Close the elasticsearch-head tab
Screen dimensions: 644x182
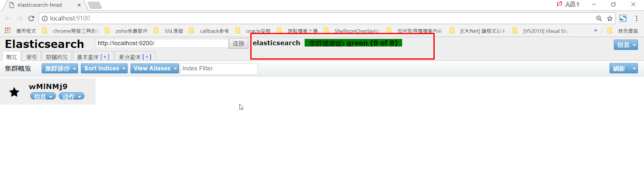point(79,5)
